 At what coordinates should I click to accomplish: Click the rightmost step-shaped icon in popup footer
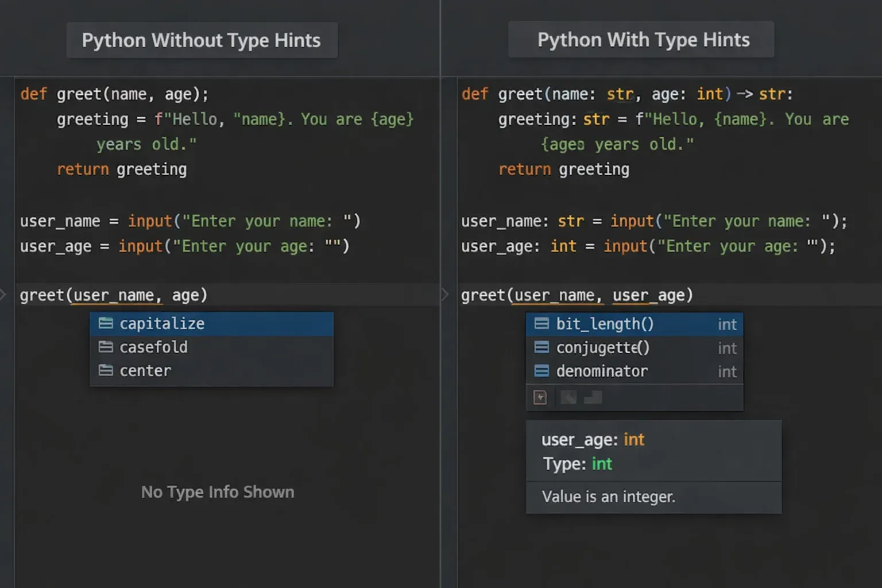(x=593, y=397)
